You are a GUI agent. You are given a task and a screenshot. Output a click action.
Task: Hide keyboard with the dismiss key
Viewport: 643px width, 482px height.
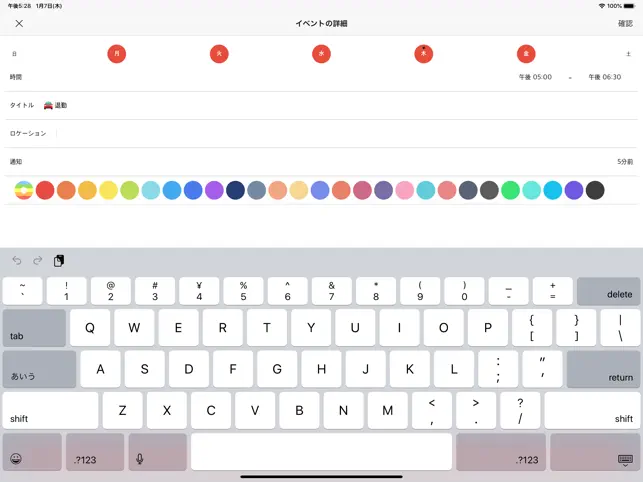pyautogui.click(x=595, y=452)
